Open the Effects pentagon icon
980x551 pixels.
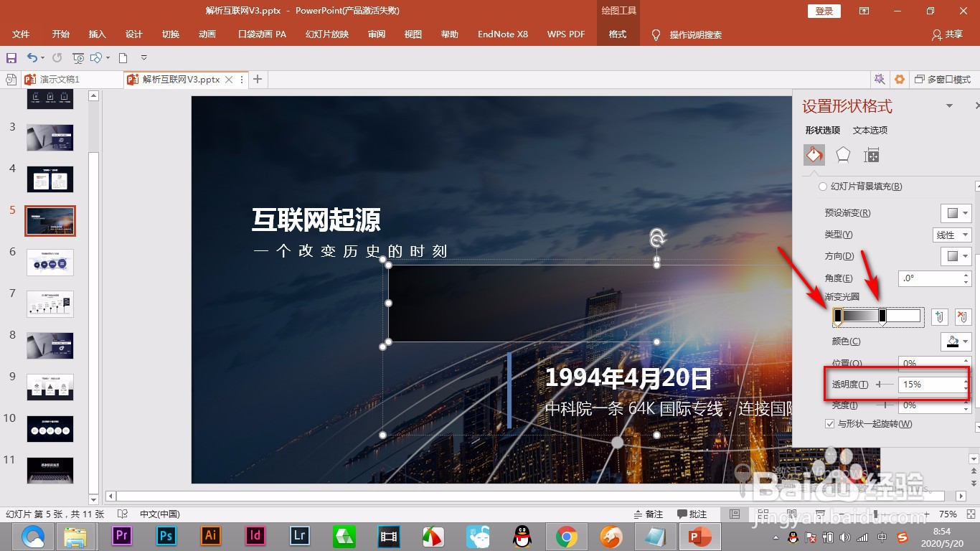click(x=843, y=154)
